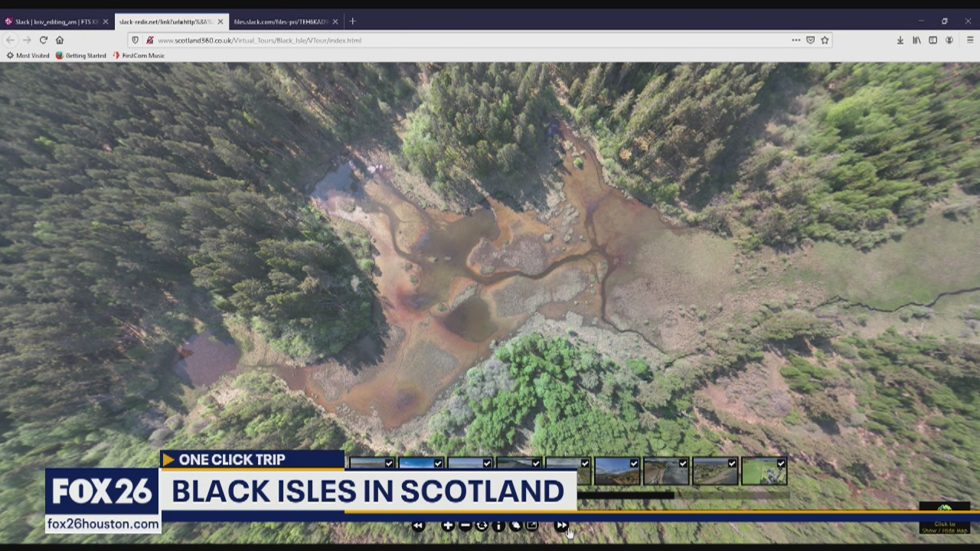Expand the site permissions shield icon dropdown

135,40
